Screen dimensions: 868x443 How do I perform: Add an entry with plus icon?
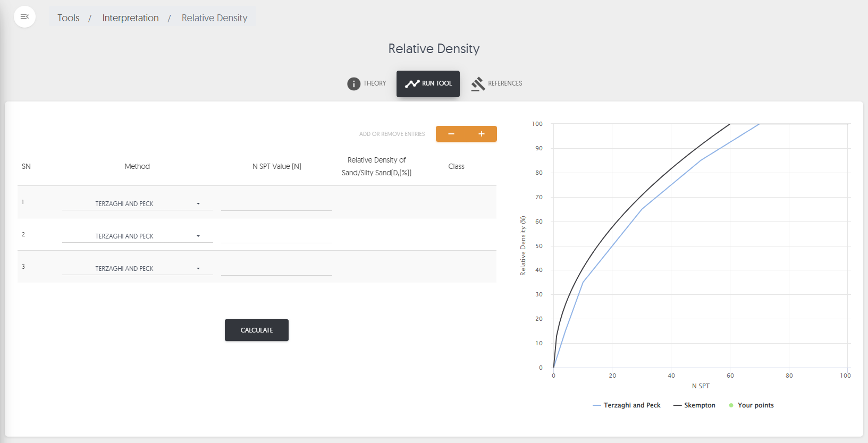point(482,134)
